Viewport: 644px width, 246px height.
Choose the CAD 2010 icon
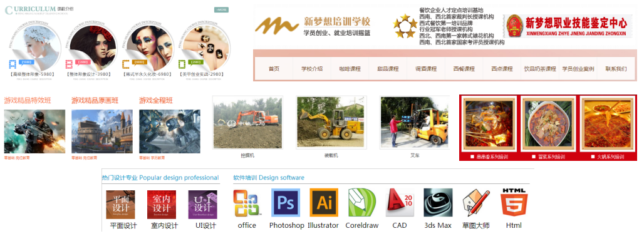pos(400,203)
